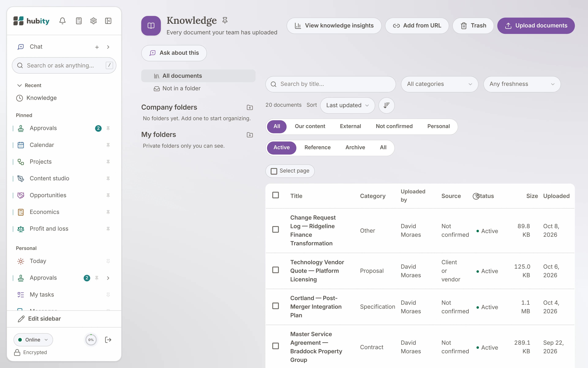
Task: Open the calculator icon in sidebar header
Action: point(79,21)
